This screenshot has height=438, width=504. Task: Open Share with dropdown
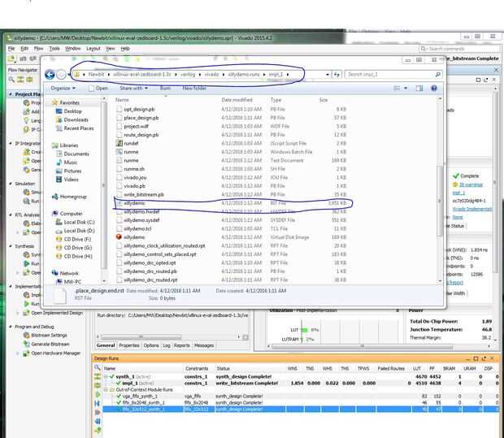pos(133,88)
